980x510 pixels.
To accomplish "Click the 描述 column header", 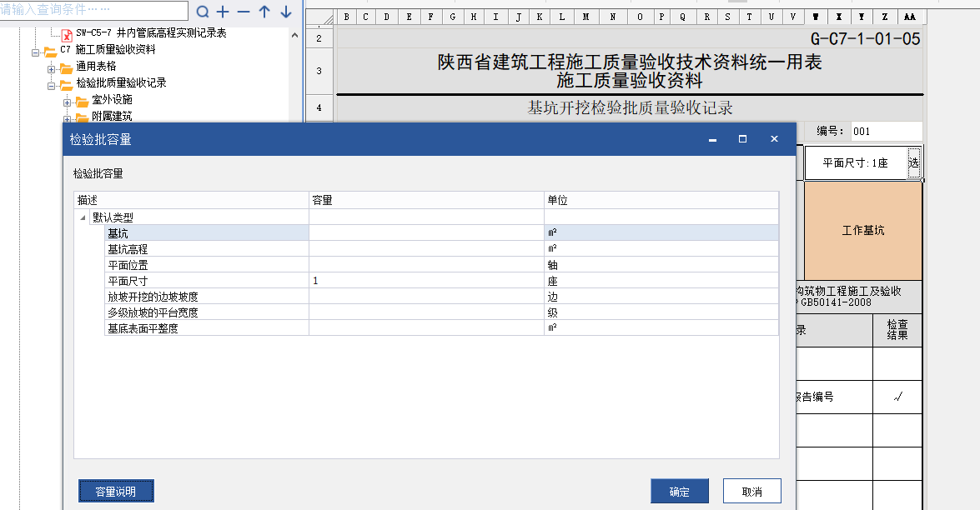I will coord(191,200).
